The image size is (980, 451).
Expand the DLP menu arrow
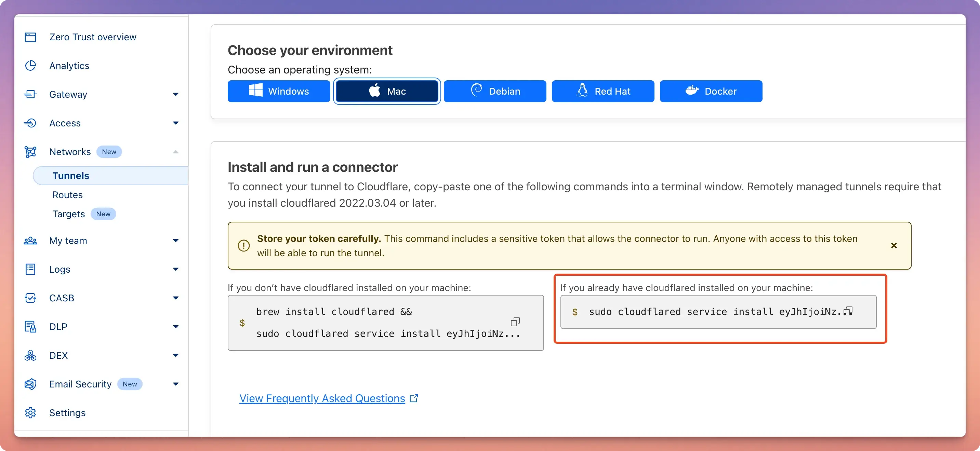pyautogui.click(x=175, y=327)
